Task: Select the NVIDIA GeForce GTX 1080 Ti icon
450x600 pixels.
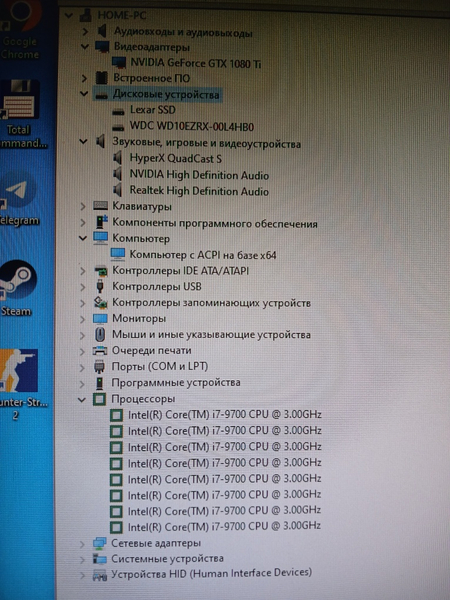Action: 119,63
